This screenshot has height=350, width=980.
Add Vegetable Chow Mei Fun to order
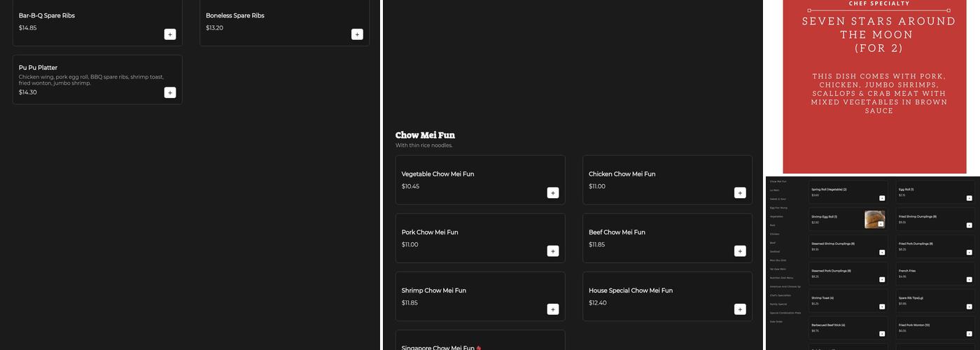click(x=553, y=192)
